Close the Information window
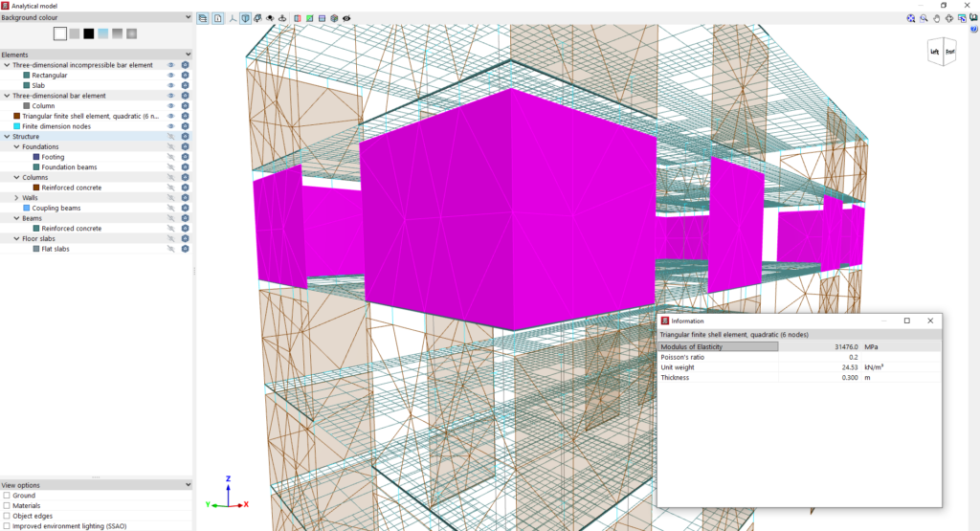The height and width of the screenshot is (531, 980). pyautogui.click(x=930, y=321)
